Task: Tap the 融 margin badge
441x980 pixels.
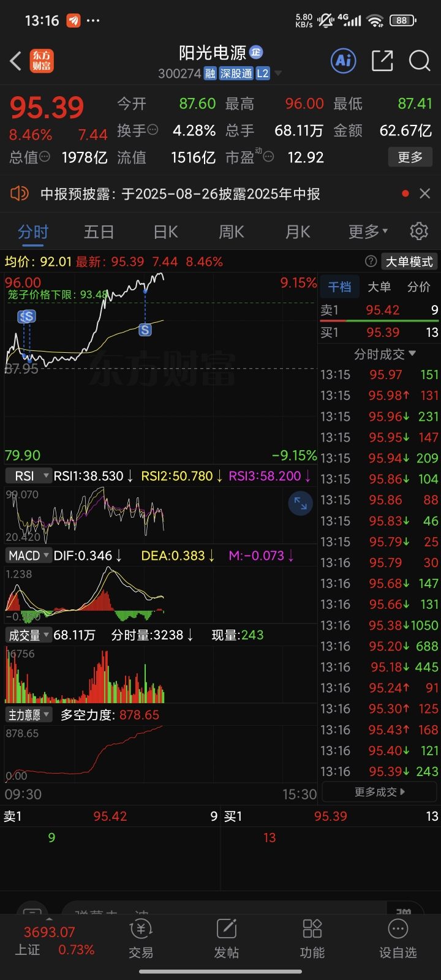Action: click(x=210, y=73)
